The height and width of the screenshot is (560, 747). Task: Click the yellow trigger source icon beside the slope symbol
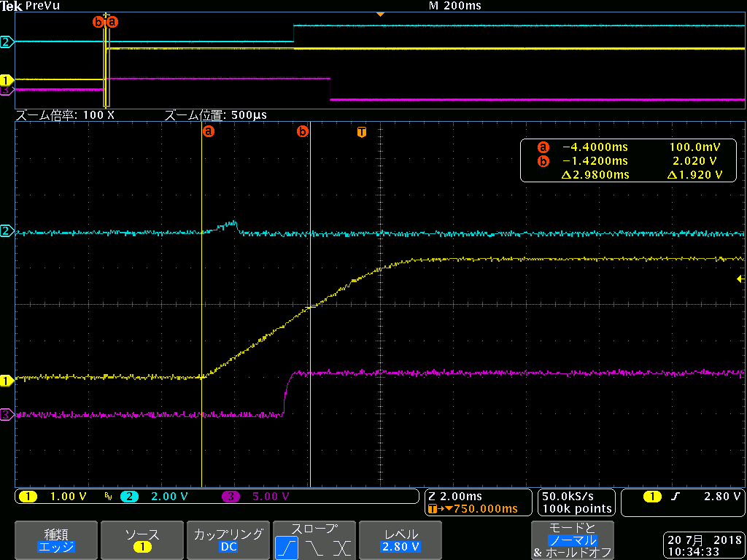(x=652, y=496)
